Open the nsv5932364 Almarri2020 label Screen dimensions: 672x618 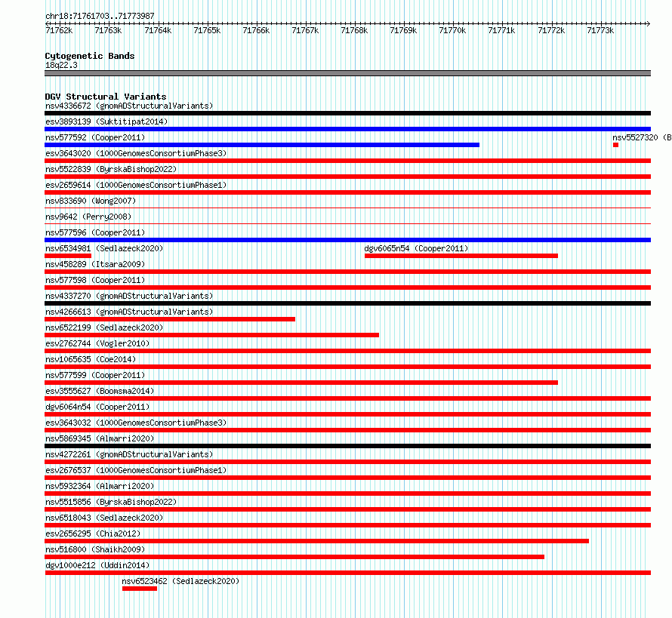[100, 486]
